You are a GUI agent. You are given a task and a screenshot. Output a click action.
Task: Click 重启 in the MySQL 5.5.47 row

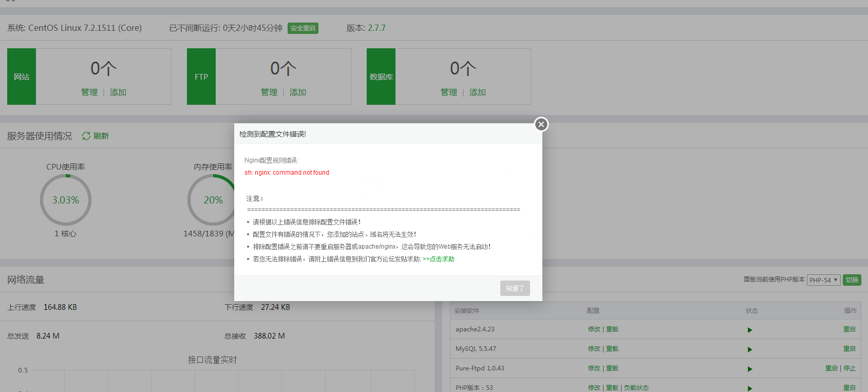pyautogui.click(x=850, y=349)
